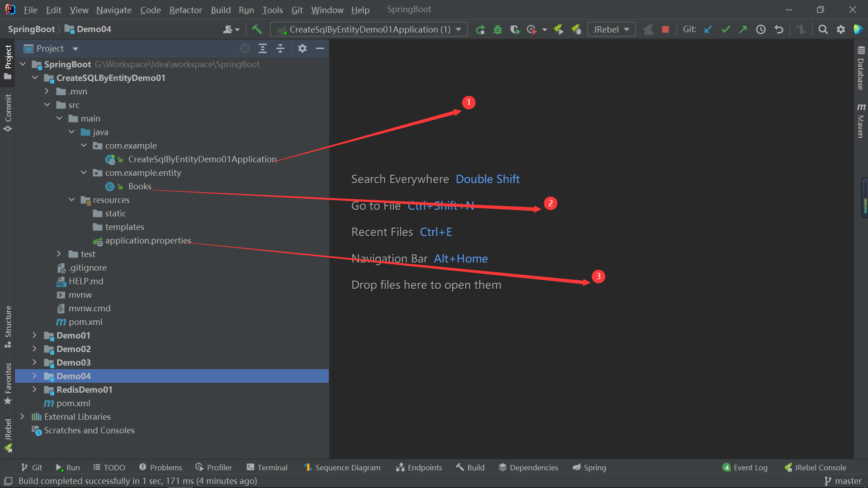Toggle the Structure tool window
This screenshot has width=868, height=488.
click(8, 324)
